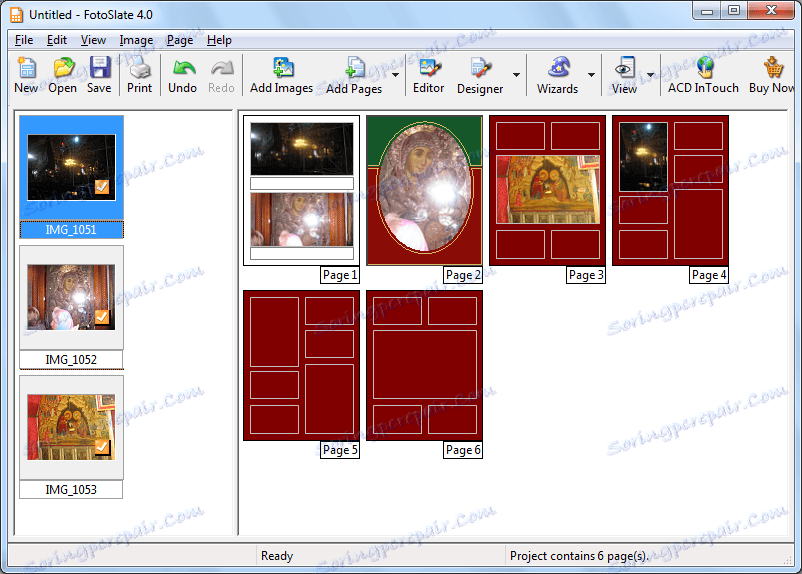Click the large center frame on Page 6
The height and width of the screenshot is (574, 802).
425,364
